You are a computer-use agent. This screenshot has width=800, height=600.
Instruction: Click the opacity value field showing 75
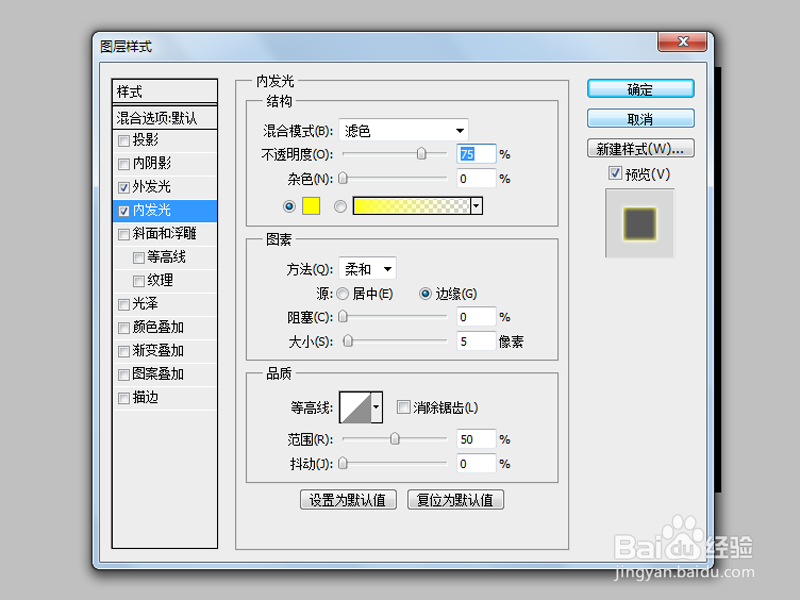coord(477,154)
